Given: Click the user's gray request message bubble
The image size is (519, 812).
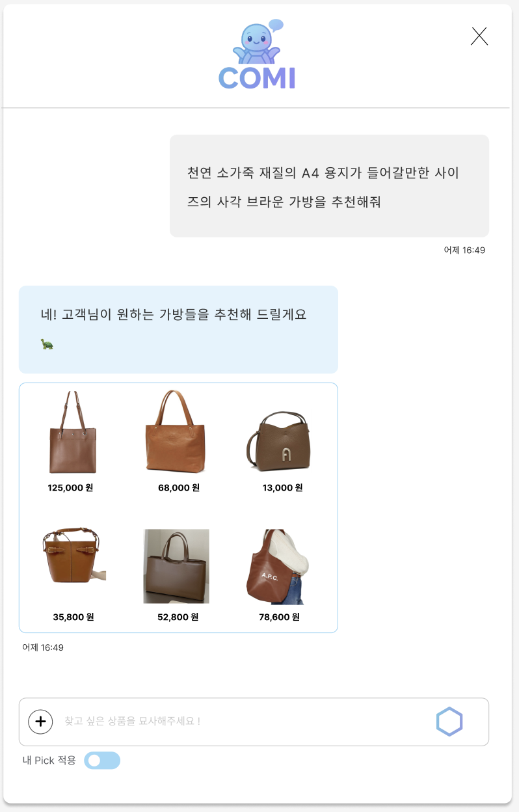Looking at the screenshot, I should [329, 186].
